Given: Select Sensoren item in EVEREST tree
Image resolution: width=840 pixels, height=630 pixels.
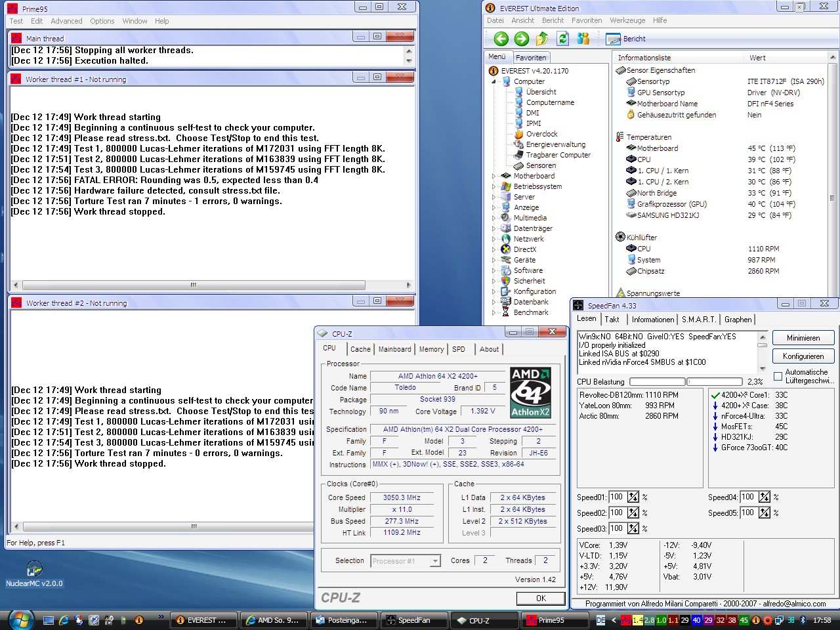Looking at the screenshot, I should pyautogui.click(x=541, y=165).
